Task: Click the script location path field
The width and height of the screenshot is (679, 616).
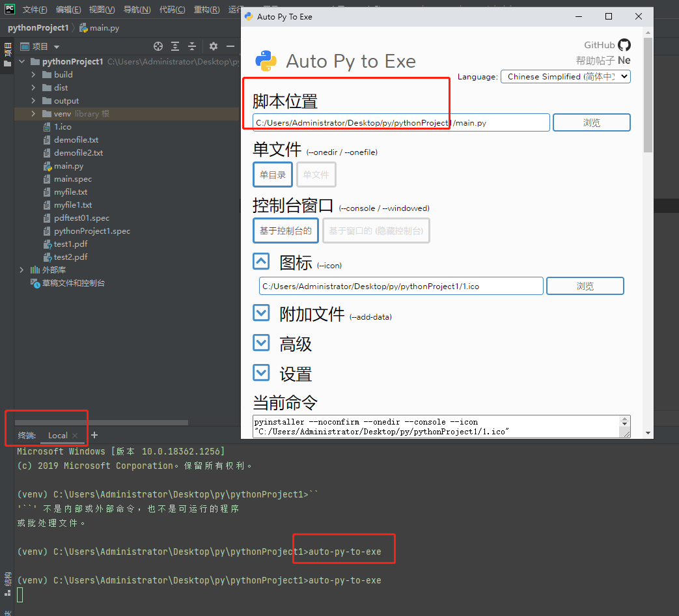Action: pyautogui.click(x=401, y=122)
